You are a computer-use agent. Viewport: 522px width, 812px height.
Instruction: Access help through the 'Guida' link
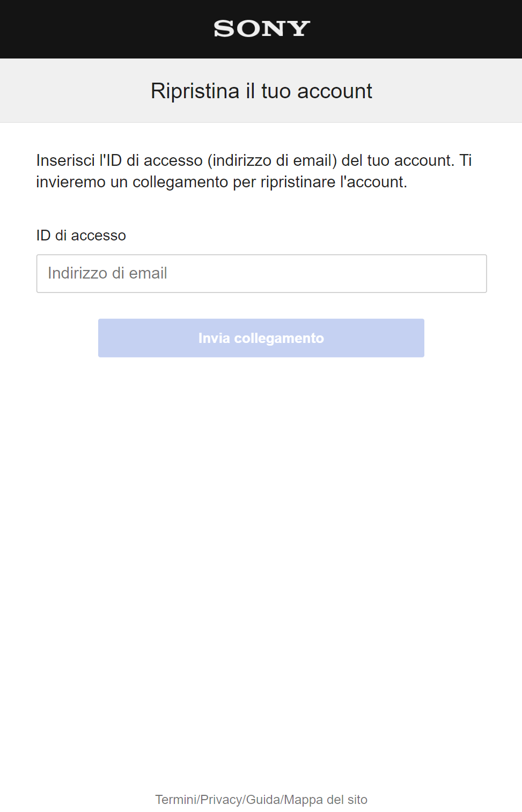(261, 799)
